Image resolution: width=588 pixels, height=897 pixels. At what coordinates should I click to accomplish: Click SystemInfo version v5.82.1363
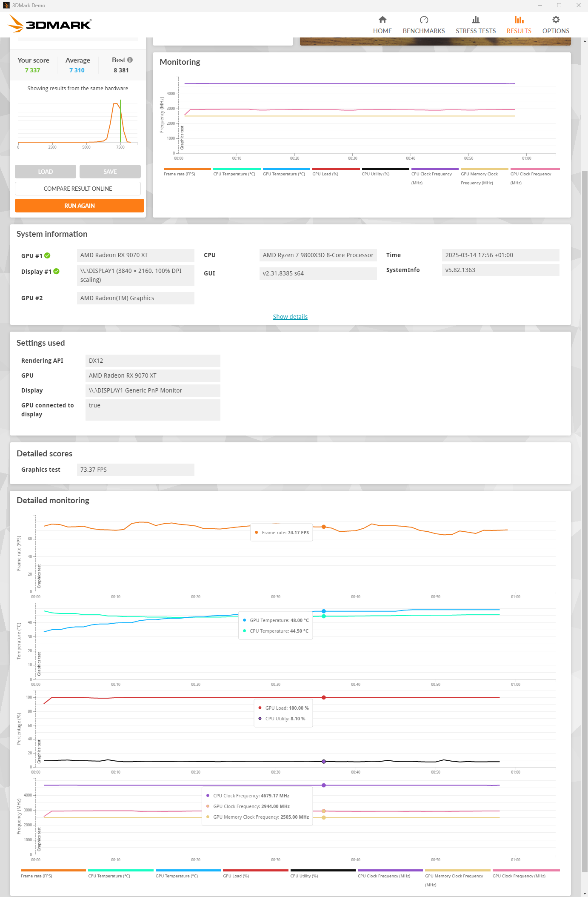[x=501, y=270]
